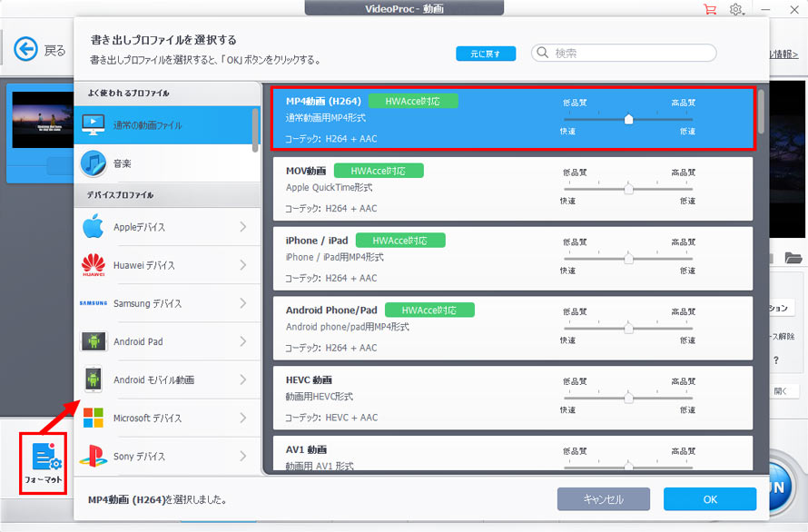This screenshot has height=532, width=808.
Task: Select the Android Phone/Pad profile
Action: [x=513, y=328]
